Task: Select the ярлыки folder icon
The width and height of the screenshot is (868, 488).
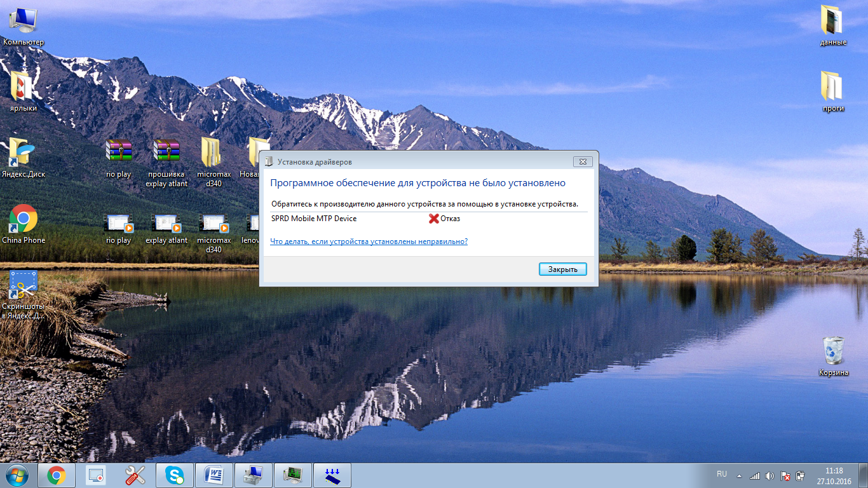Action: 24,92
